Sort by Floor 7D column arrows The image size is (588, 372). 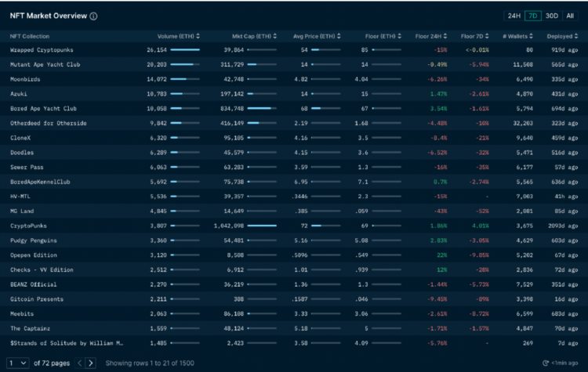[490, 36]
